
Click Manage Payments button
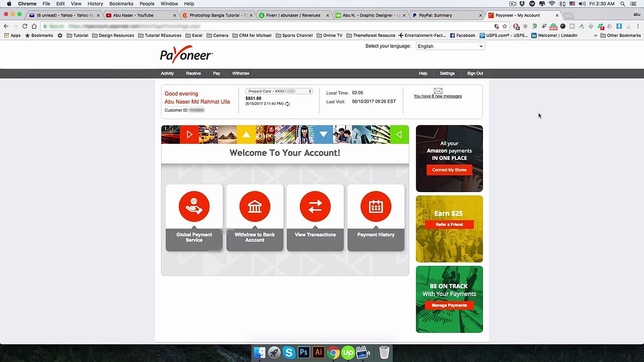click(449, 305)
